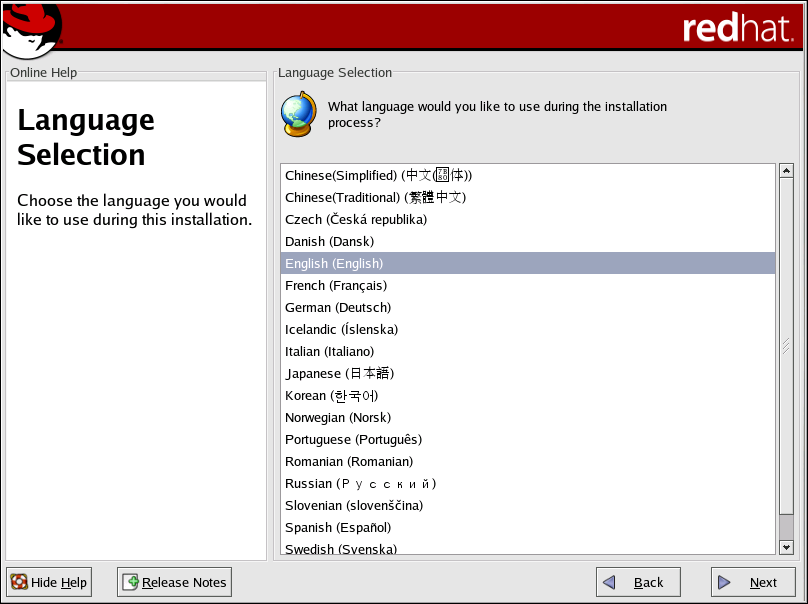808x604 pixels.
Task: Click the Release Notes document icon
Action: (x=130, y=582)
